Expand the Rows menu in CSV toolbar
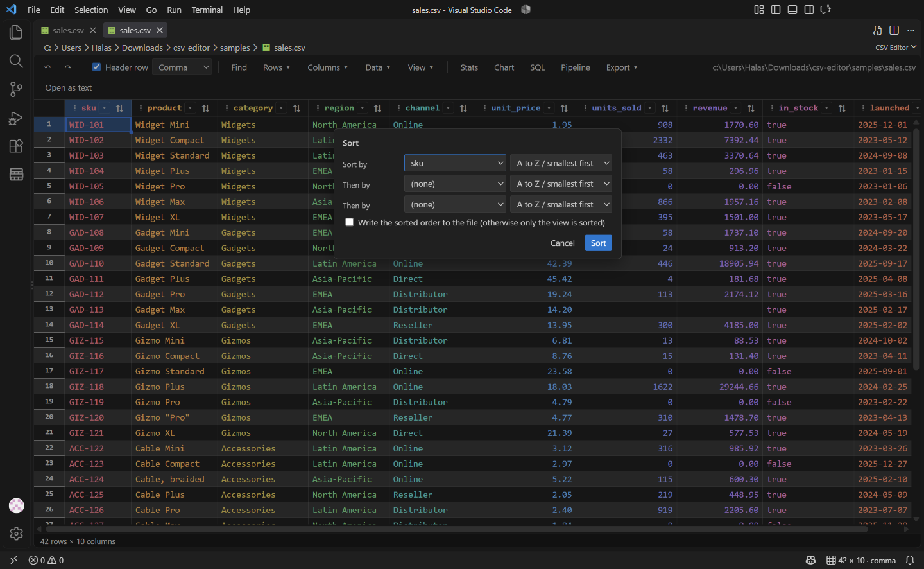The height and width of the screenshot is (569, 924). pyautogui.click(x=277, y=67)
